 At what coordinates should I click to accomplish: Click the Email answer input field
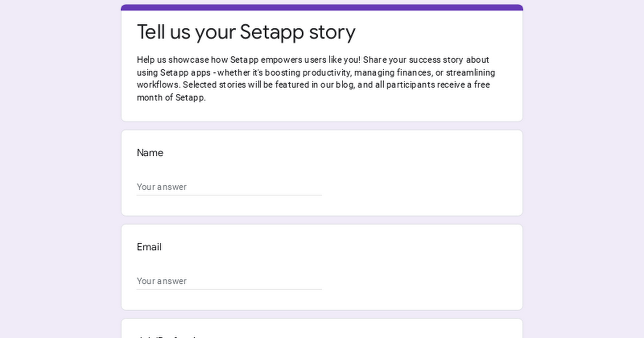coord(229,281)
